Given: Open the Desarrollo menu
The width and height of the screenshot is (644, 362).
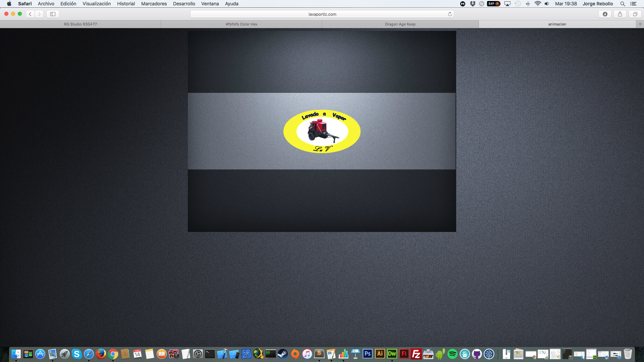Looking at the screenshot, I should coord(184,4).
